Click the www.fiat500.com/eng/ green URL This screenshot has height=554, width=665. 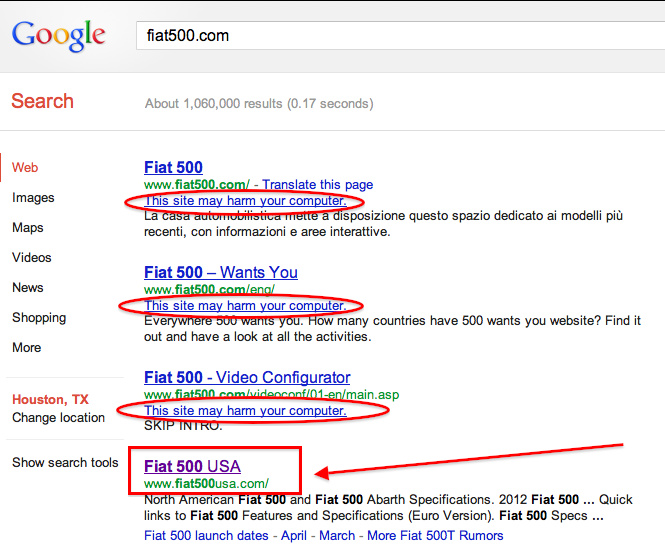tap(210, 289)
